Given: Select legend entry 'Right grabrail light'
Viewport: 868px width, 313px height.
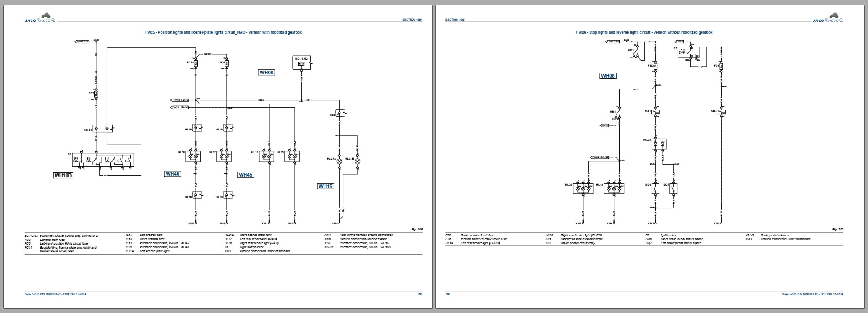Looking at the screenshot, I should 152,239.
